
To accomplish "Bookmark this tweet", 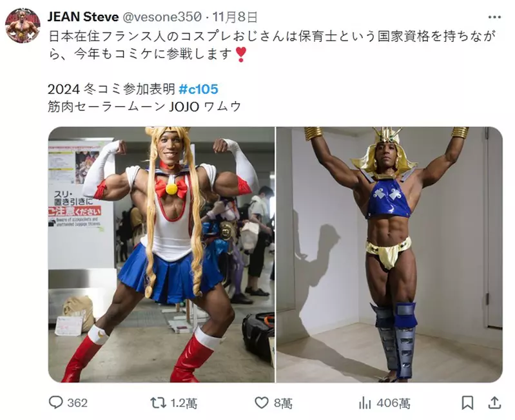I will [x=467, y=403].
